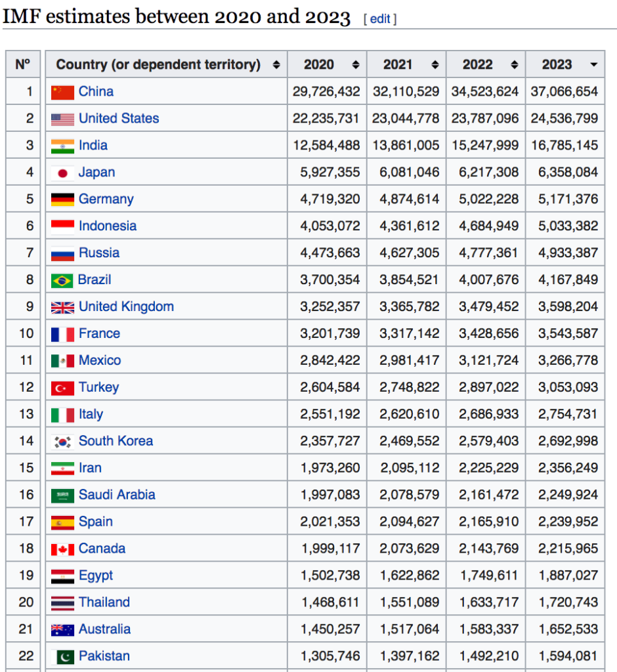617x672 pixels.
Task: Visit the Pakistan link
Action: point(104,656)
